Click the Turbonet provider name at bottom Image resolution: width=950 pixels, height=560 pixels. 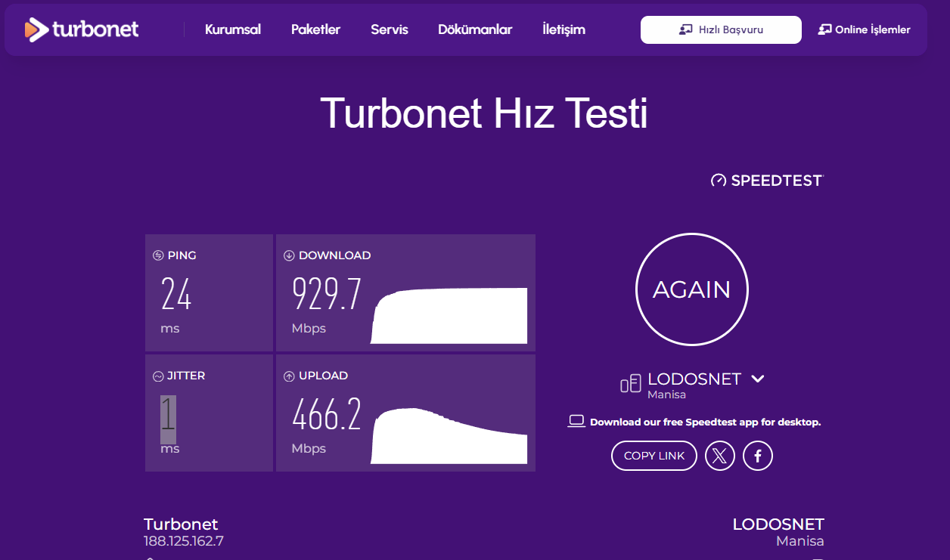coord(181,524)
